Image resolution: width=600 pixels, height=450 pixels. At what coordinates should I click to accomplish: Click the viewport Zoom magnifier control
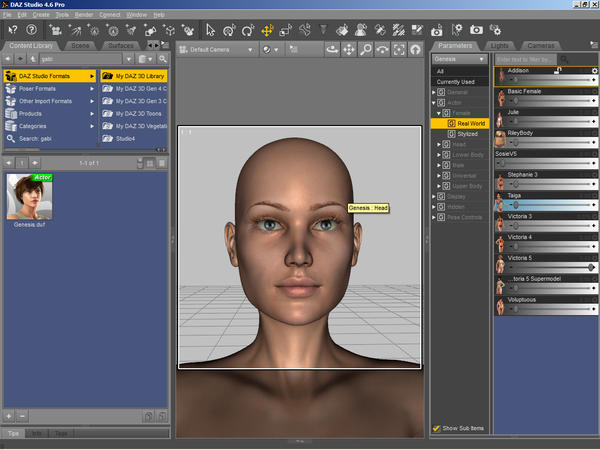click(x=366, y=50)
